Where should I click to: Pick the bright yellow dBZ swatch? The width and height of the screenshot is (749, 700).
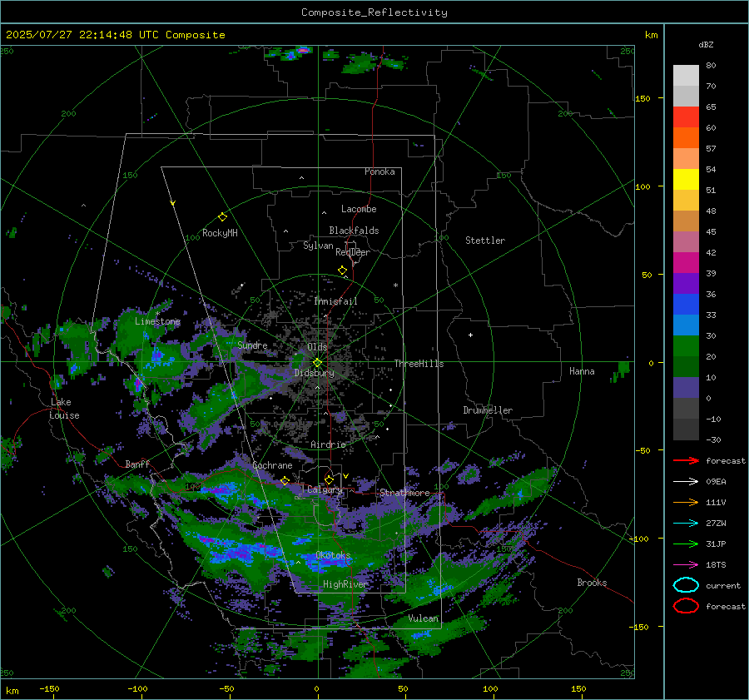(x=686, y=180)
